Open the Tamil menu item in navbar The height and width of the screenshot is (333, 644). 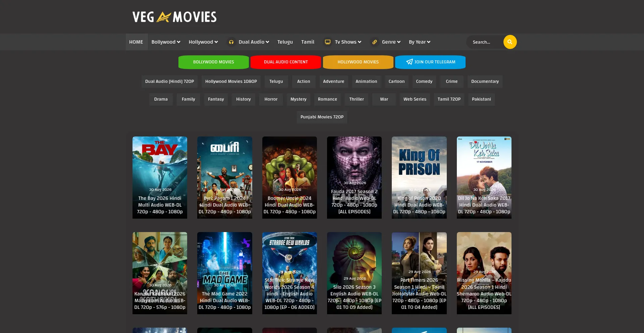point(308,42)
